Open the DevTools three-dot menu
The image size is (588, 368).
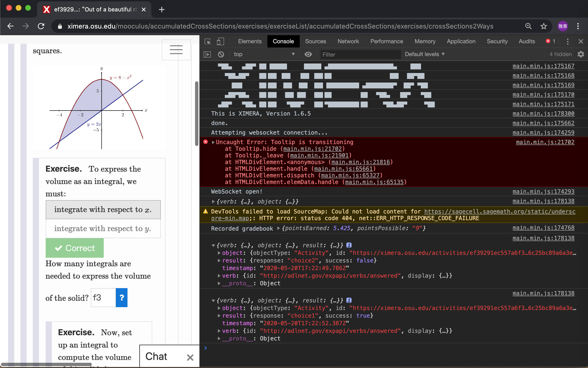(x=568, y=41)
